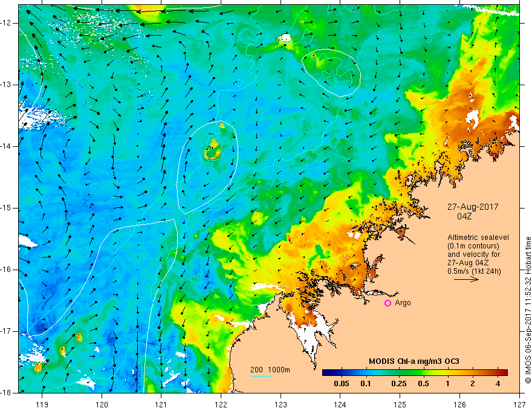Click the colorbar tick label '1'
This screenshot has height=411, width=532.
[448, 384]
